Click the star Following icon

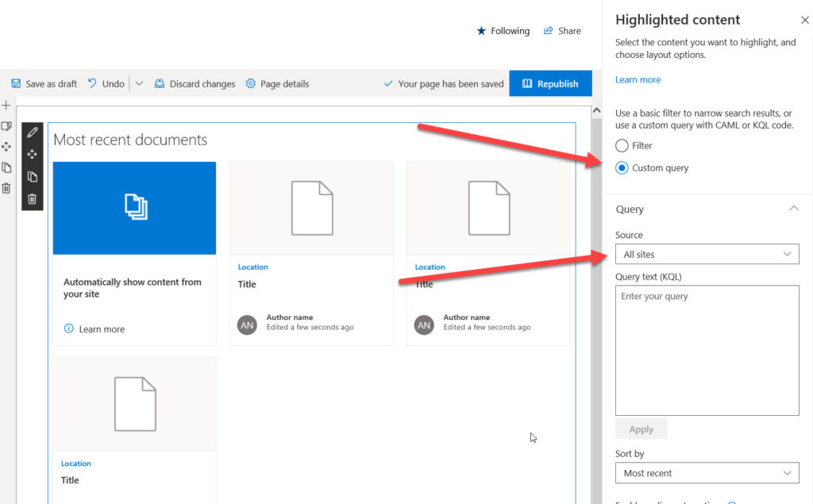pos(481,31)
